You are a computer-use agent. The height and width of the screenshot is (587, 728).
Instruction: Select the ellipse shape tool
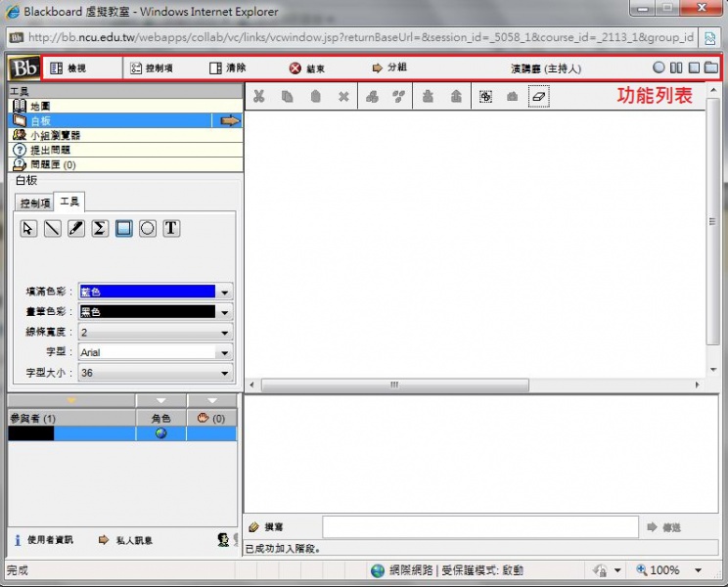pos(148,228)
